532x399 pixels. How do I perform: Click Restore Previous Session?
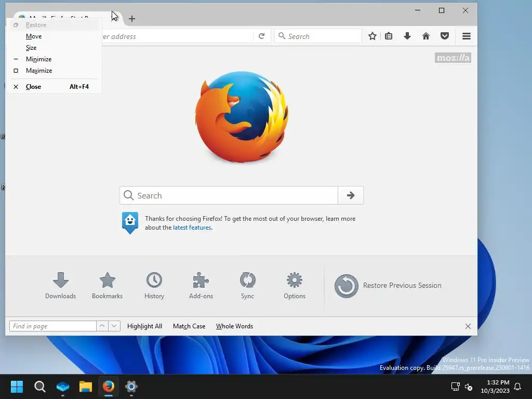(388, 286)
